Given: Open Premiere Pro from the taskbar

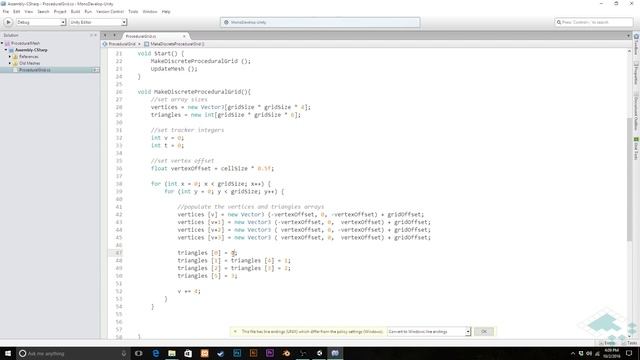Looking at the screenshot, I should pyautogui.click(x=270, y=353).
